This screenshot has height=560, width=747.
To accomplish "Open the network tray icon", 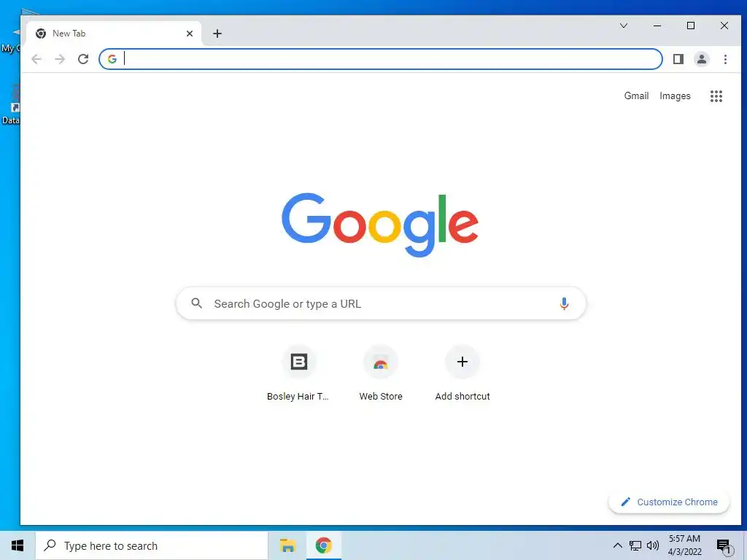I will point(635,545).
